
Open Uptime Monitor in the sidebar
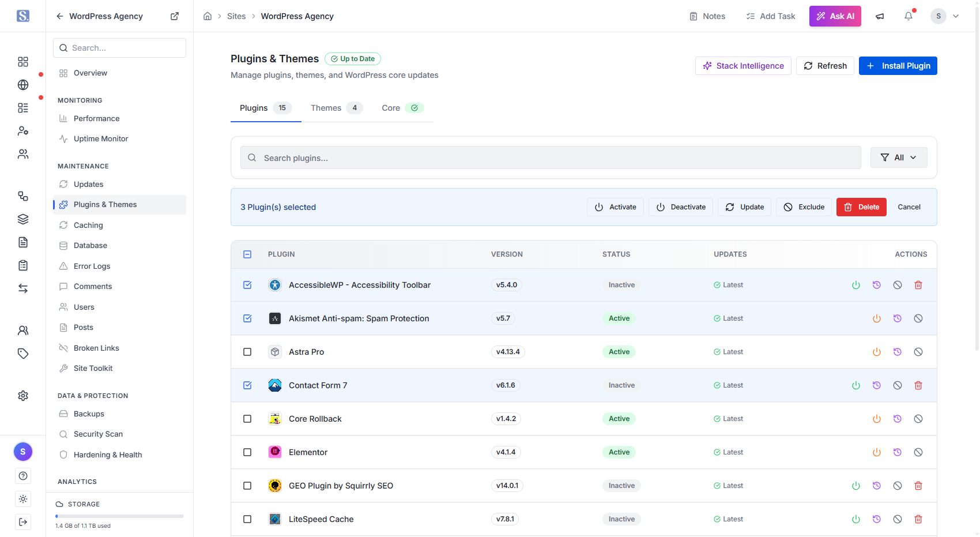tap(119, 138)
